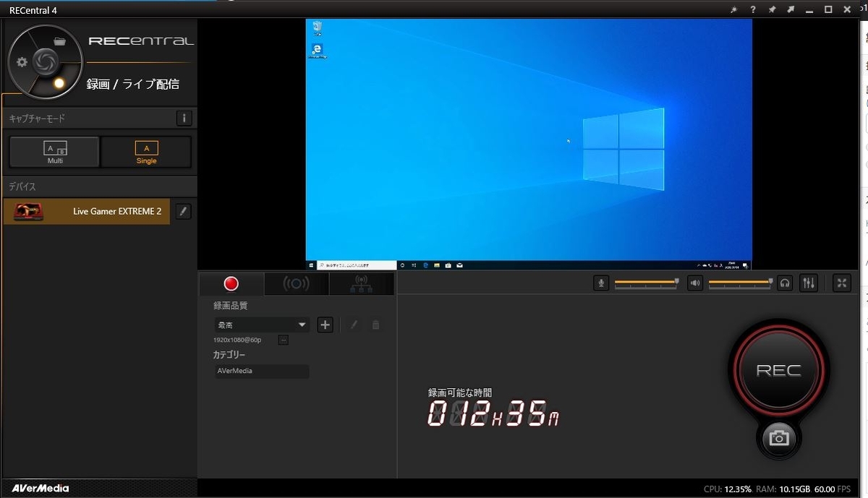This screenshot has height=498, width=868.
Task: Open the folder icon in the circular menu
Action: point(60,41)
